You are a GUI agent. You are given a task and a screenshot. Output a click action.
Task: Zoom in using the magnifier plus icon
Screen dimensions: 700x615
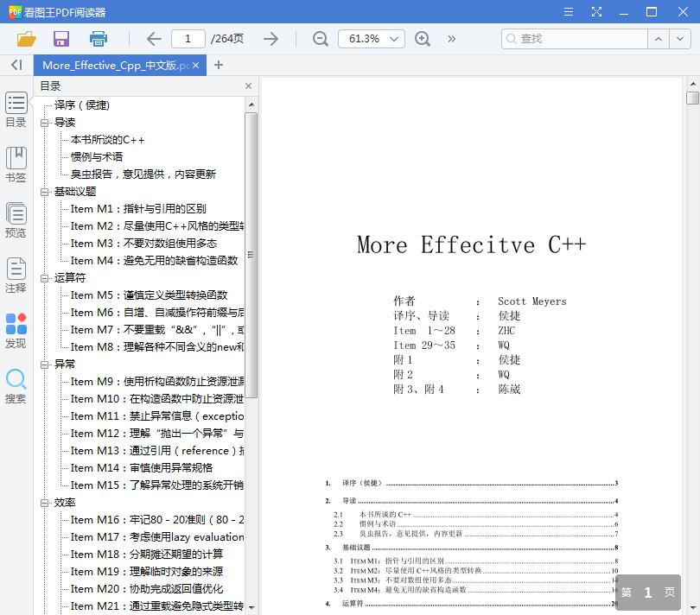coord(423,39)
